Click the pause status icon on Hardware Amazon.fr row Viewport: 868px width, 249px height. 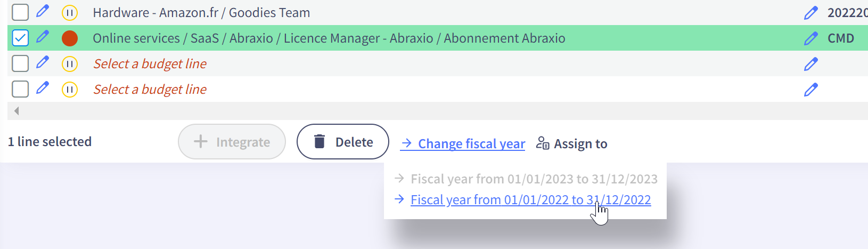click(x=70, y=12)
